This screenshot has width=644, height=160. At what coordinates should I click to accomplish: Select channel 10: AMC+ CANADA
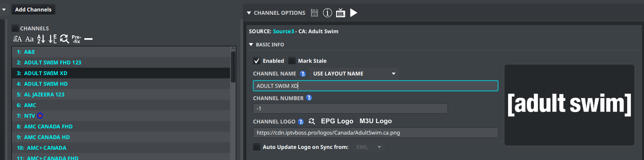pos(121,148)
